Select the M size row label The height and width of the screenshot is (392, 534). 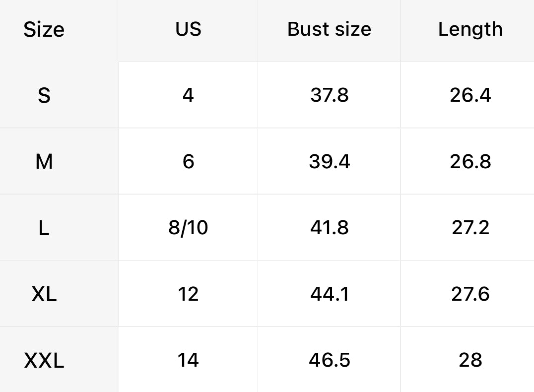click(44, 161)
